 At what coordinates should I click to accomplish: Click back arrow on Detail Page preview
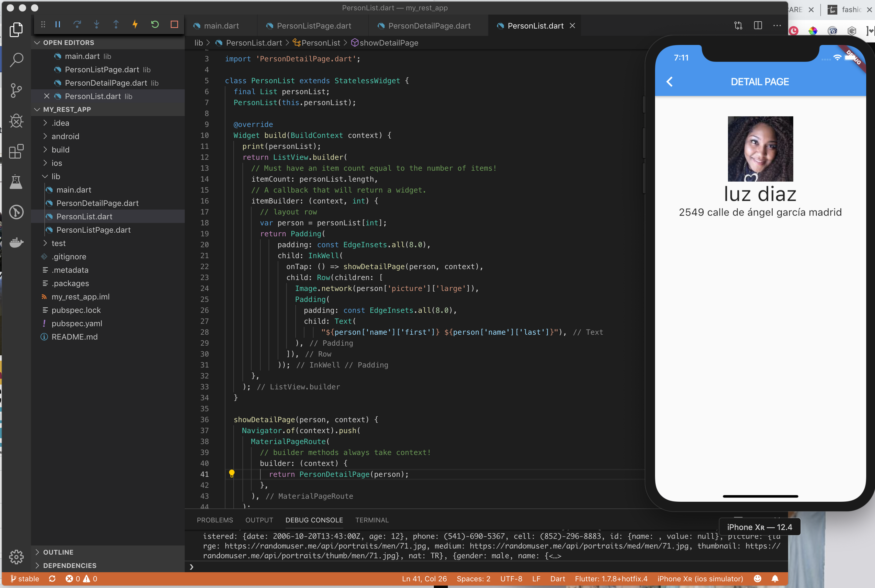pyautogui.click(x=670, y=81)
